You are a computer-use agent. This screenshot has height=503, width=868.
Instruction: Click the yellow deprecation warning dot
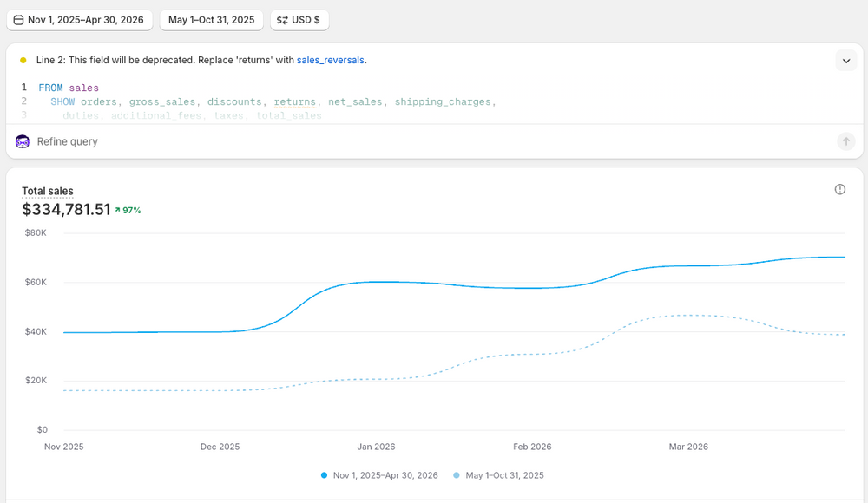pos(23,61)
